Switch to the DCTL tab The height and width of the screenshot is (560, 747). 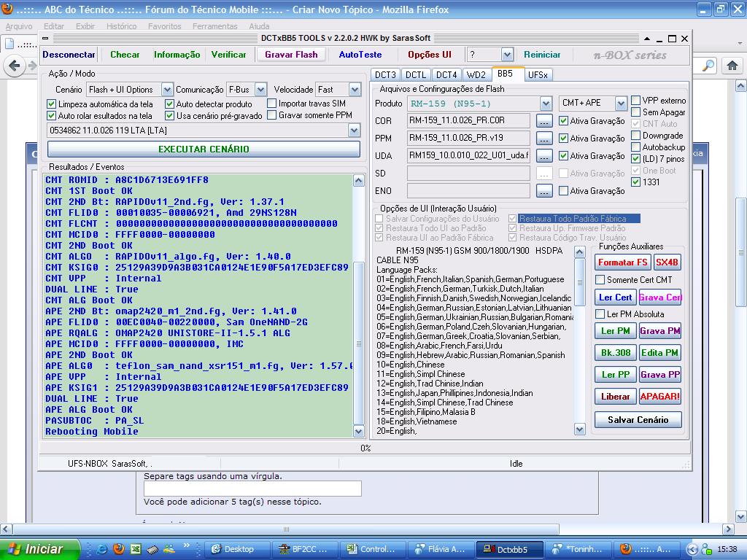click(x=415, y=75)
